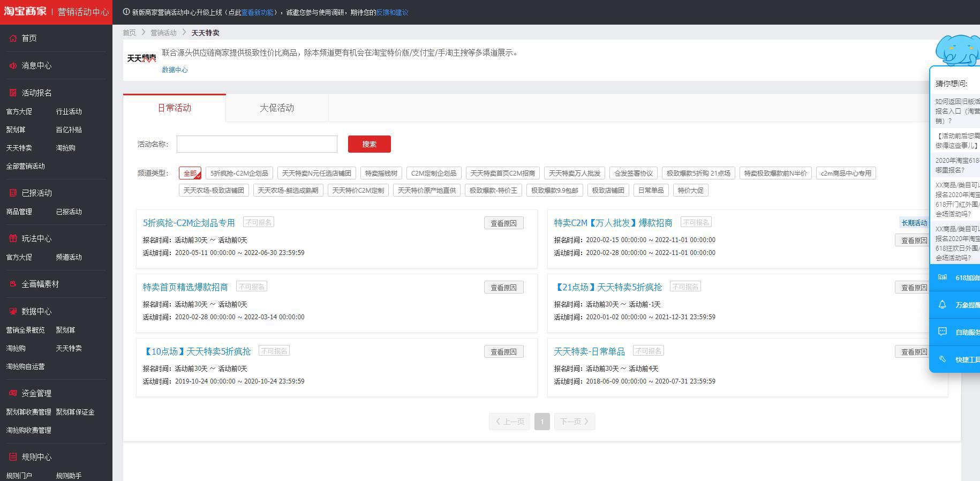
Task: Open 百亿补贴 in the sidebar
Action: [x=69, y=130]
